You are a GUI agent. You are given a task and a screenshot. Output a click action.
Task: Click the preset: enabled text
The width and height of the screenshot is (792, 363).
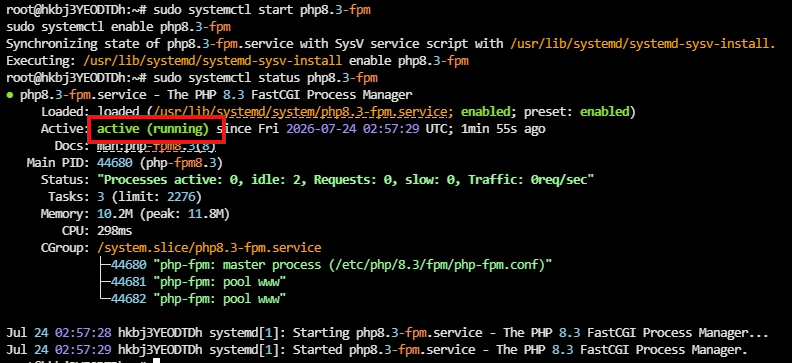pos(577,112)
